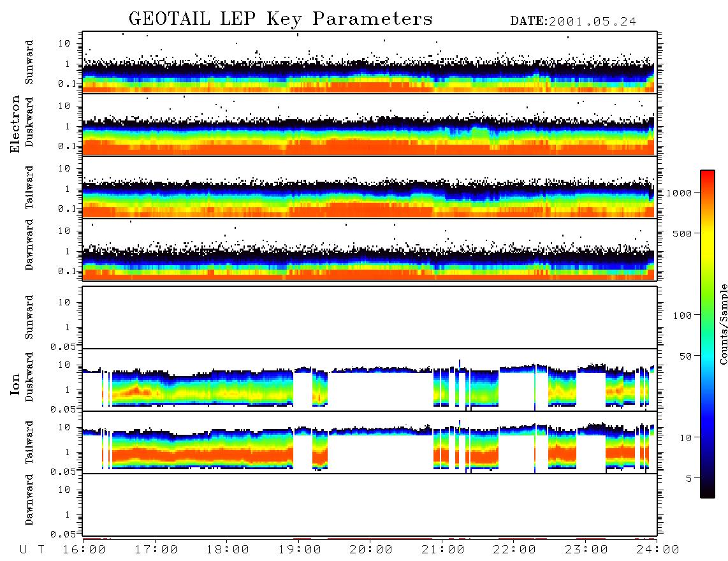The height and width of the screenshot is (561, 728).
Task: Click the 21:00 time tick label
Action: tap(443, 550)
